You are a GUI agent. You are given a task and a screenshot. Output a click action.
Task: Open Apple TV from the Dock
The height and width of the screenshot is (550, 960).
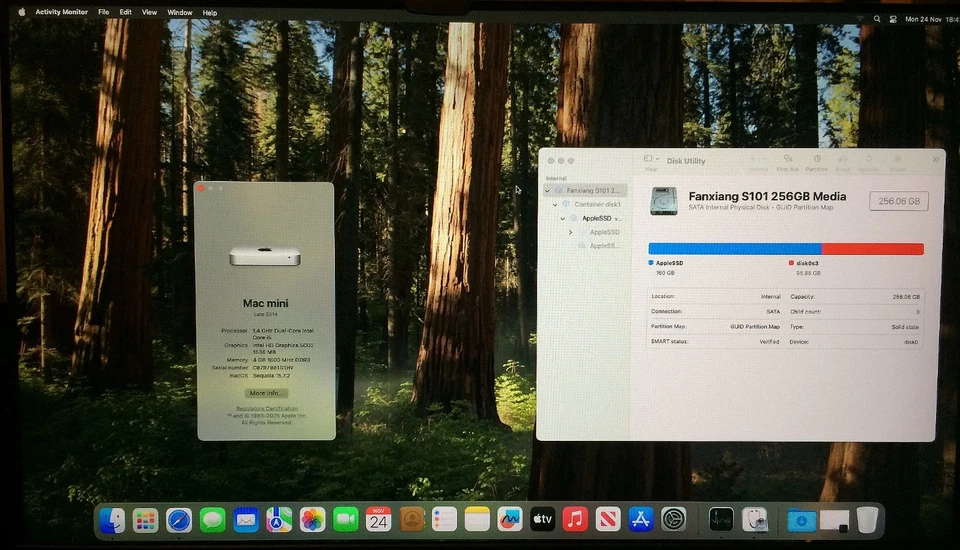542,521
